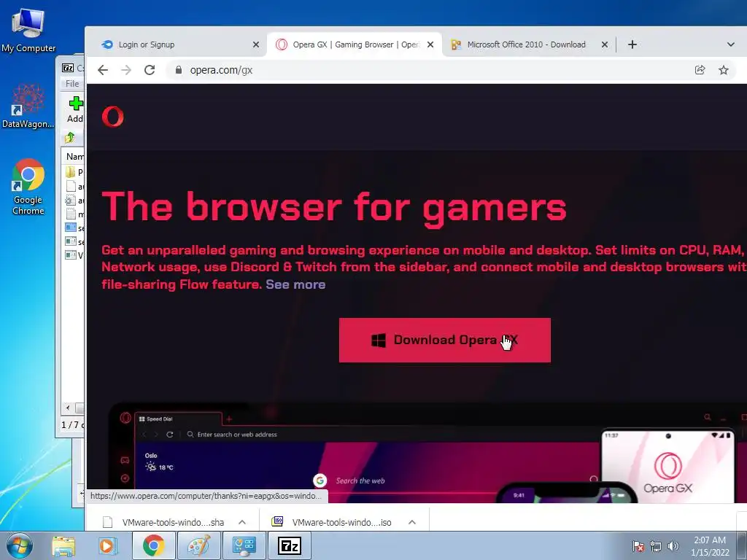Open Google Chrome desktop shortcut
This screenshot has height=560, width=747.
pos(28,187)
